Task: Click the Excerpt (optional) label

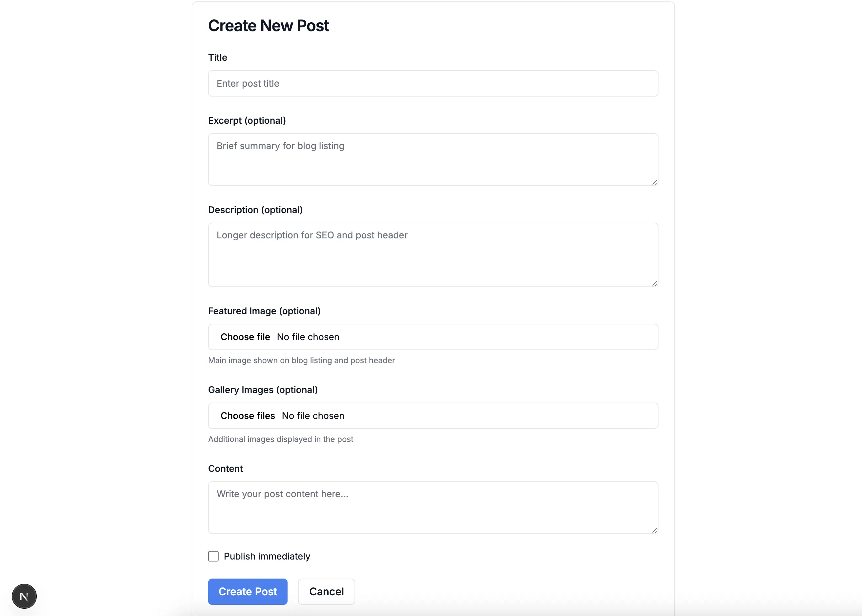Action: (x=247, y=120)
